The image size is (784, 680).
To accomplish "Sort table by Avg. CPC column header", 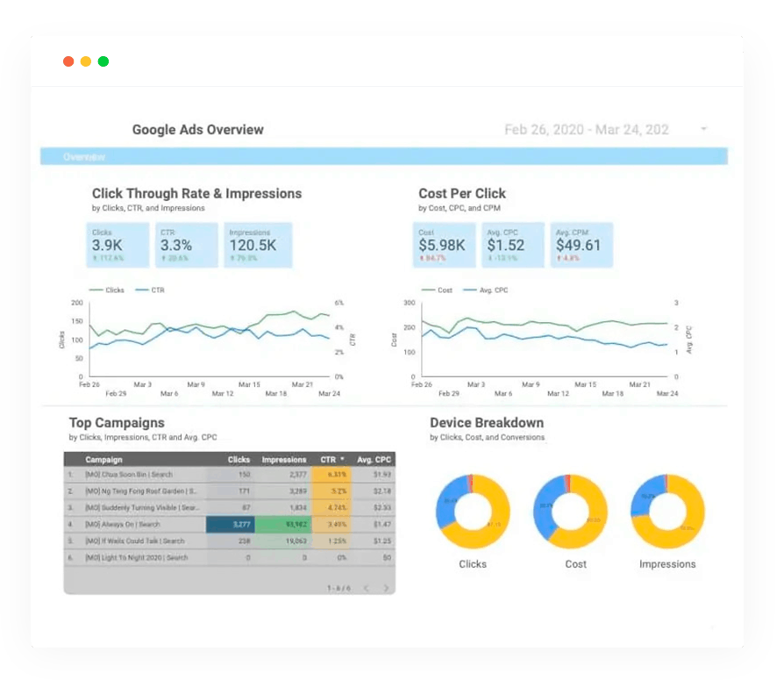I will click(x=374, y=460).
